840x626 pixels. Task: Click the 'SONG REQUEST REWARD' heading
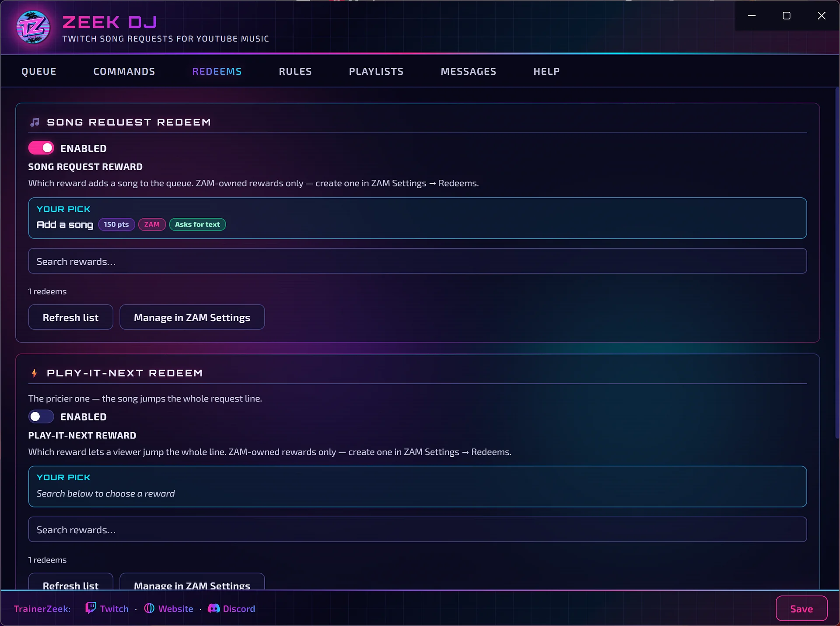(85, 167)
